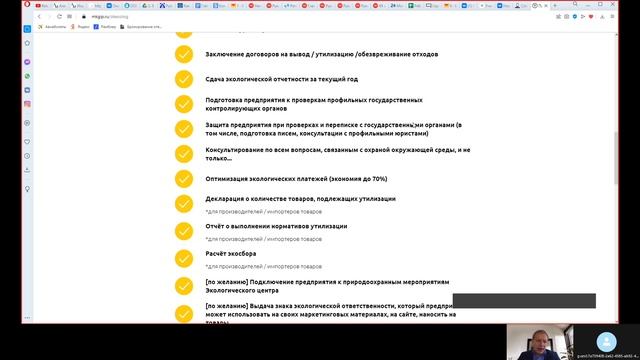Click the checkmark beside "Расчёт экосбора"

(184, 259)
